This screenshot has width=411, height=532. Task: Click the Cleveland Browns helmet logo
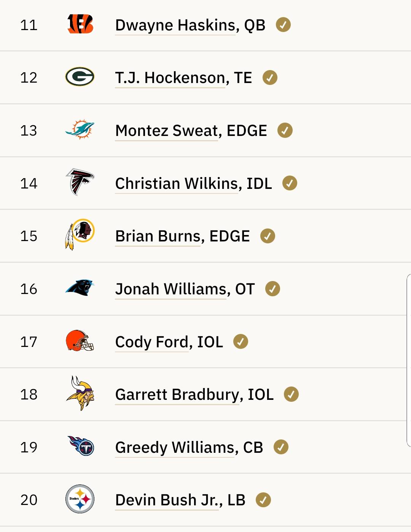click(80, 341)
